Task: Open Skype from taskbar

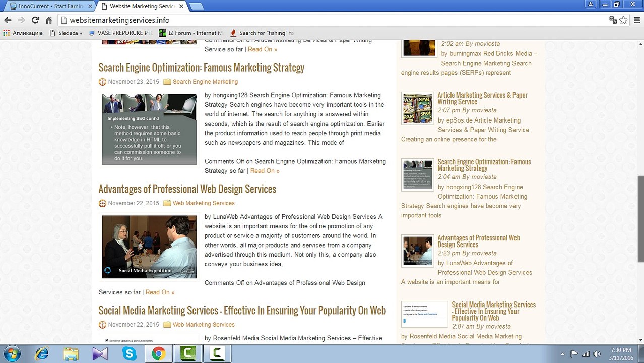Action: click(x=130, y=354)
